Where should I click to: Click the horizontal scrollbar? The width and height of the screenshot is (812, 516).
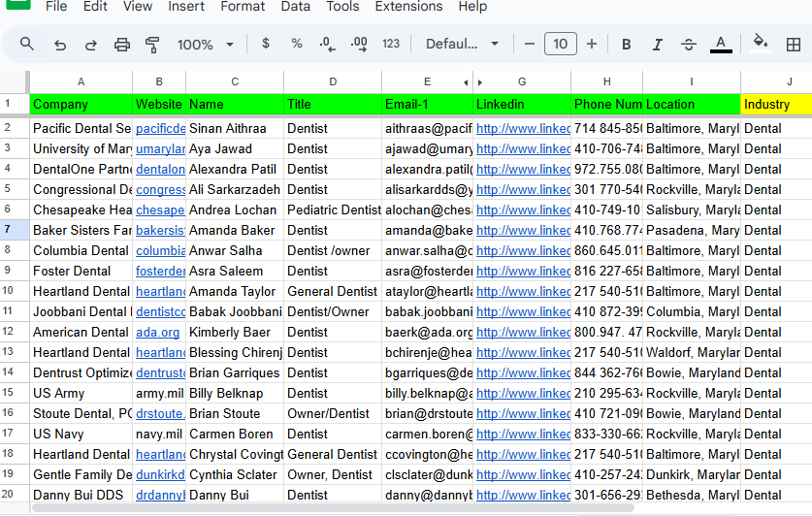coord(333,508)
